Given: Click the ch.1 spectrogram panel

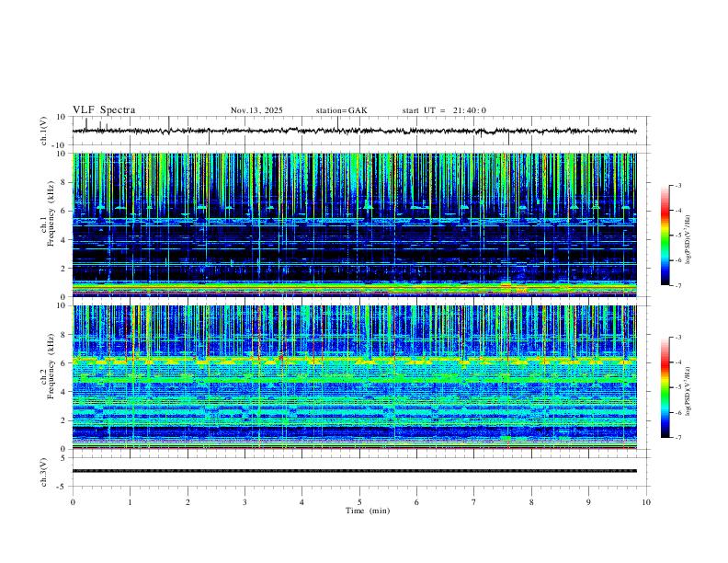Looking at the screenshot, I should pyautogui.click(x=355, y=224).
